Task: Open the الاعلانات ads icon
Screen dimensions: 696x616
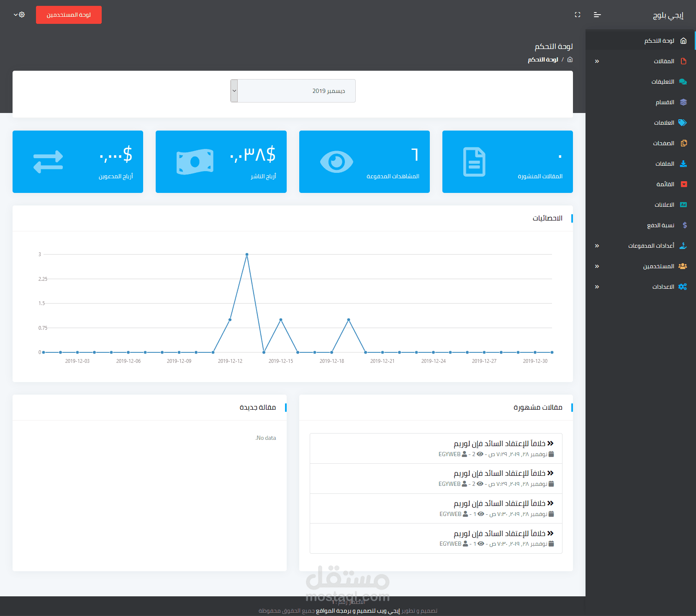Action: 683,205
